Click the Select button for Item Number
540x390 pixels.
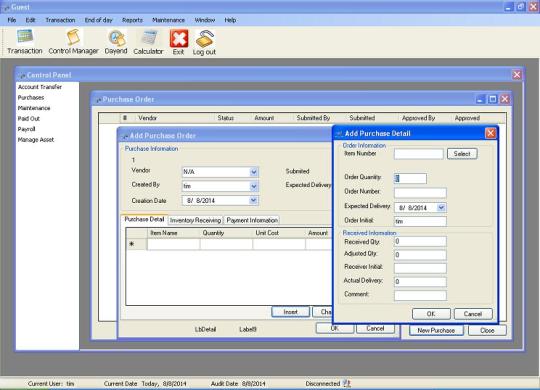(462, 154)
